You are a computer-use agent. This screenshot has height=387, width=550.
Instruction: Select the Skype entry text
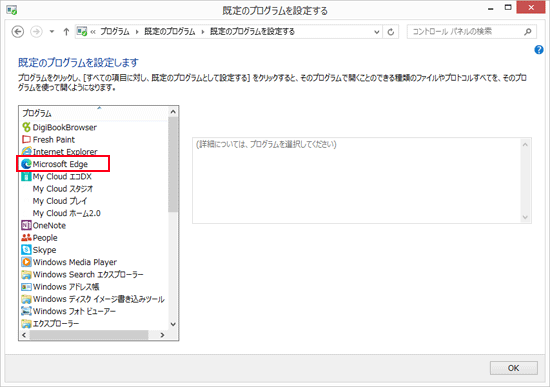tap(44, 250)
